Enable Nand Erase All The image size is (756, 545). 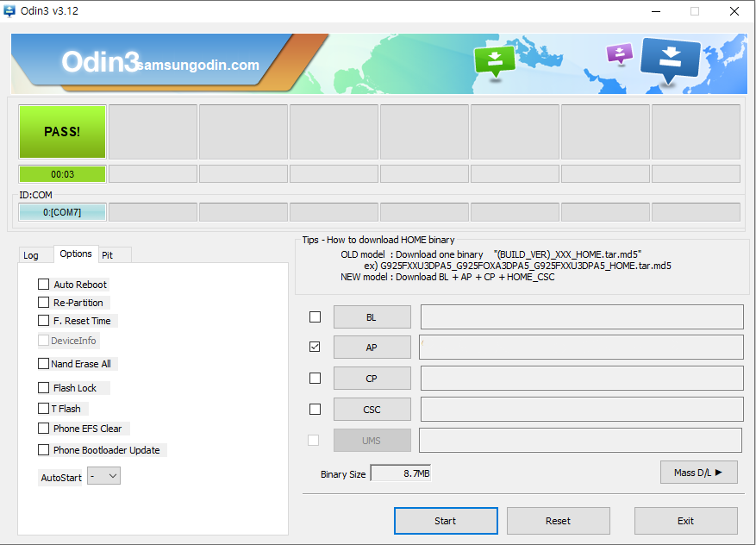[43, 364]
